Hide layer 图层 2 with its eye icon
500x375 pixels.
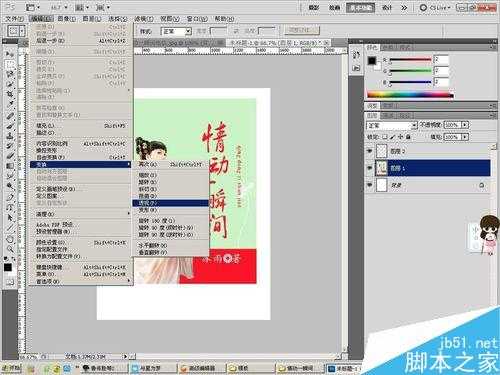[x=369, y=151]
